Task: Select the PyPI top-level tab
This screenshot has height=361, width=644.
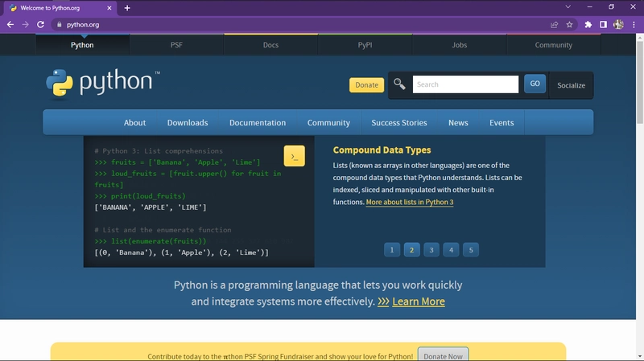Action: click(x=365, y=45)
